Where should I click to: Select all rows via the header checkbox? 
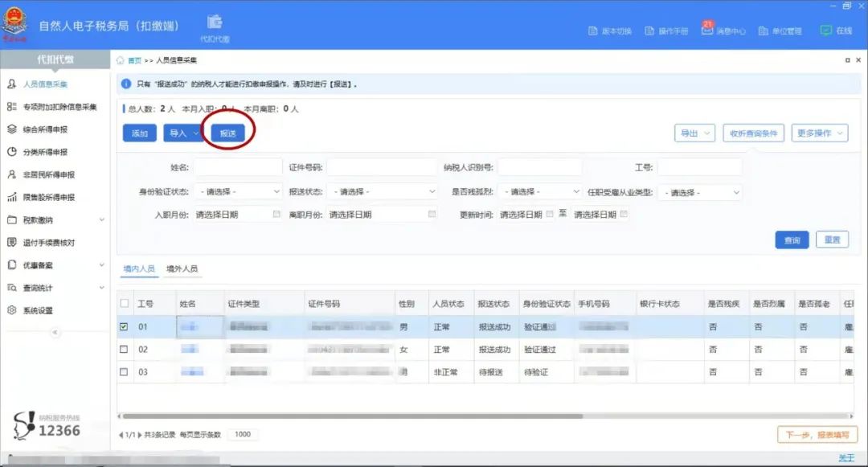pos(125,303)
